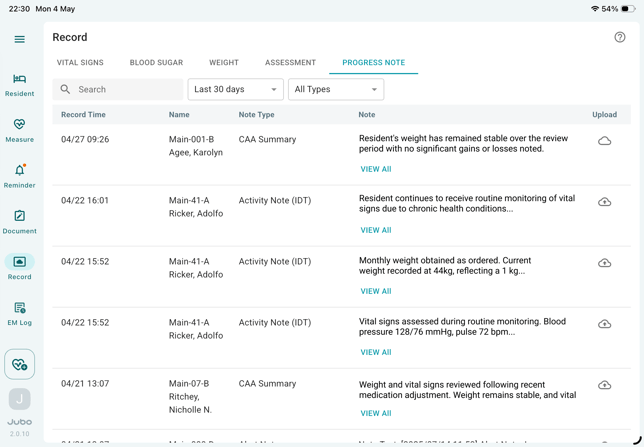Upload the 04/22 16:01 Ricker note
The height and width of the screenshot is (447, 644).
[x=604, y=202]
